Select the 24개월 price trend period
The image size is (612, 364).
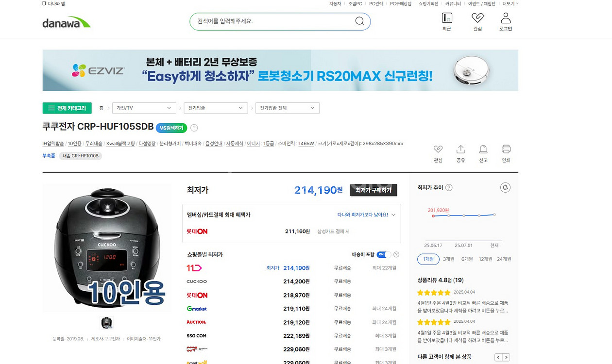pos(504,259)
